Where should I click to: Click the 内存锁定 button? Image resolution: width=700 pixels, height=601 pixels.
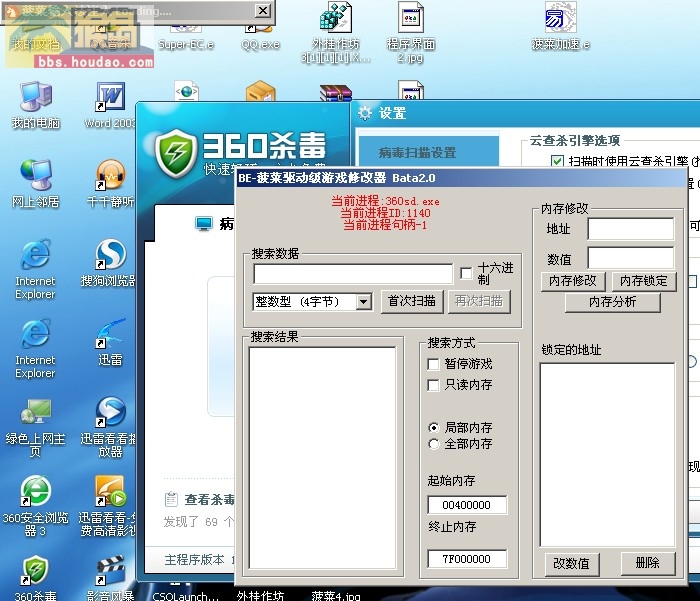[644, 281]
